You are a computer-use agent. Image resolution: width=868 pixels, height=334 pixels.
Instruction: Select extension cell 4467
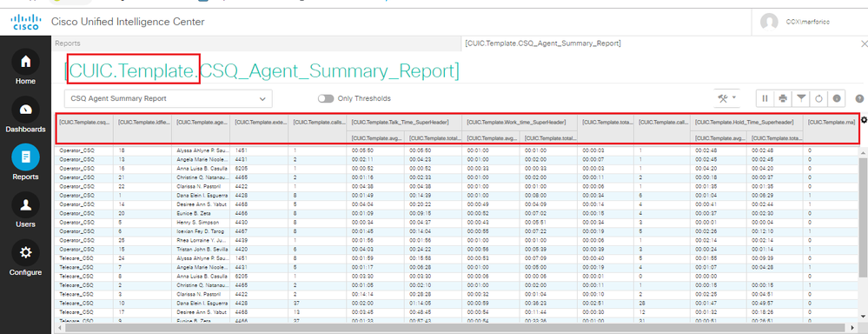[x=242, y=231]
